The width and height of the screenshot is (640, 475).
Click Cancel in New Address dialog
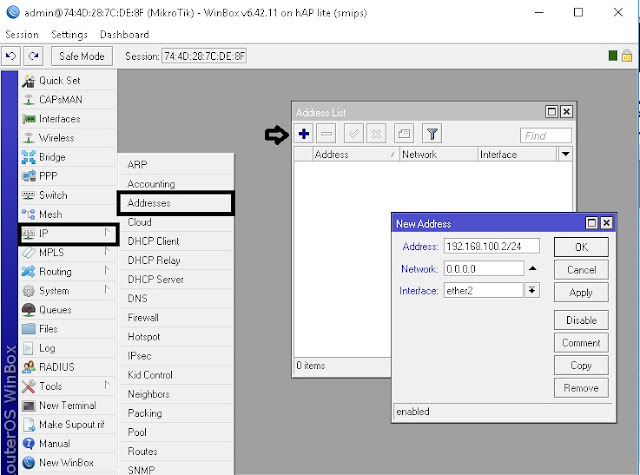tap(581, 270)
